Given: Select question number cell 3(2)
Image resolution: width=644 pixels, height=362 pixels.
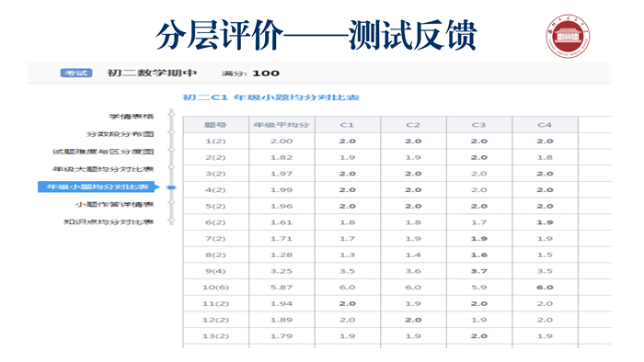Looking at the screenshot, I should (x=215, y=174).
